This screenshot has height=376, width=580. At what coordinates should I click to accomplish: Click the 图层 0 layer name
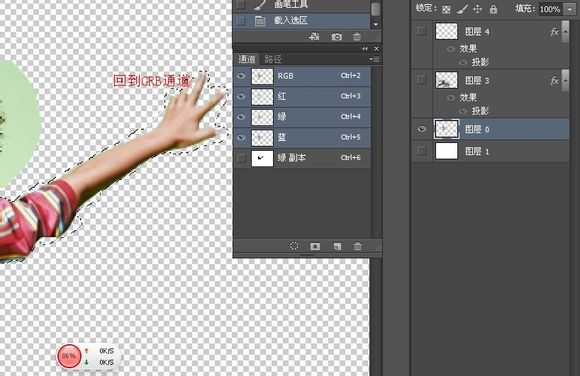coord(477,130)
